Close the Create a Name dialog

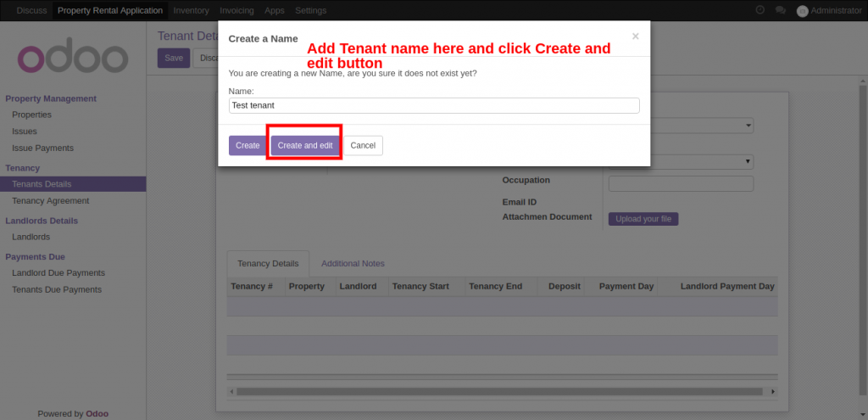(x=635, y=36)
